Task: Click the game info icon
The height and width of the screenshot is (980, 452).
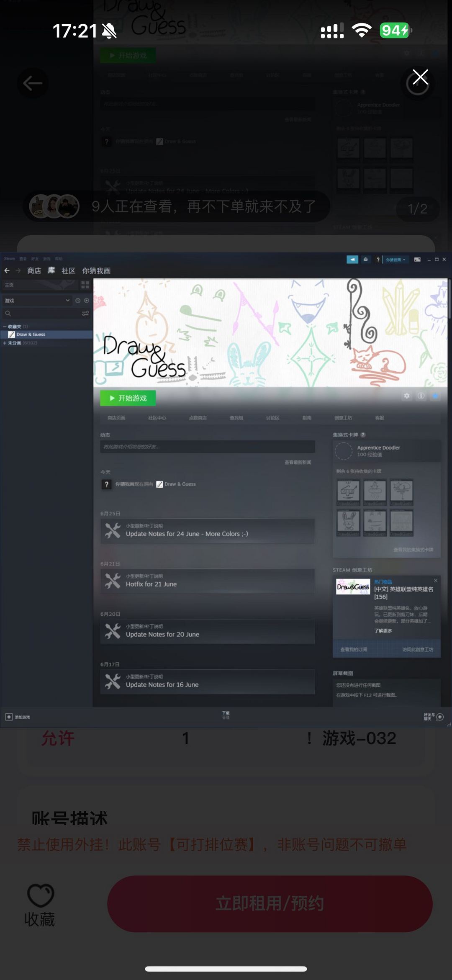Action: pyautogui.click(x=421, y=396)
